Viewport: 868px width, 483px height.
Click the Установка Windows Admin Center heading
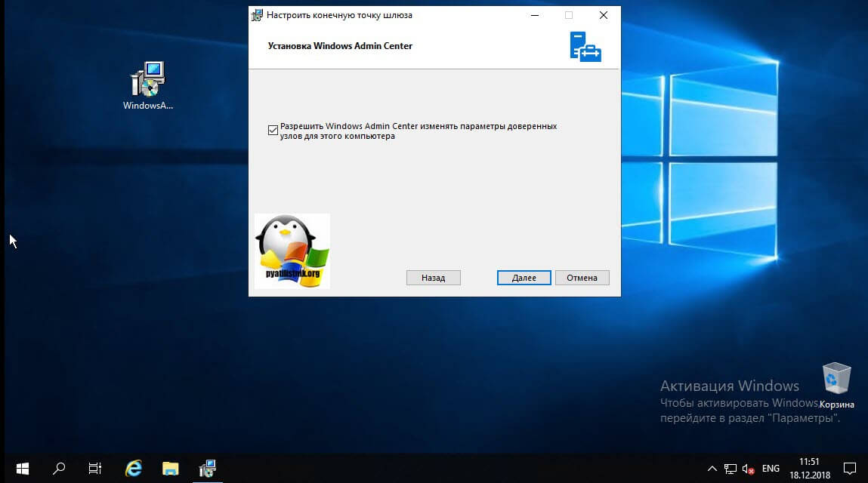(x=340, y=46)
